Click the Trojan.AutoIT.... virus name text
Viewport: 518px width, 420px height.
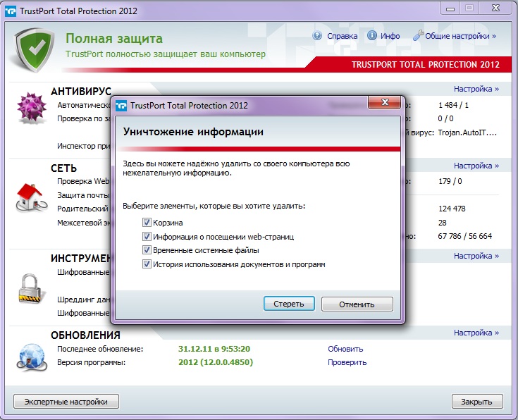point(467,132)
